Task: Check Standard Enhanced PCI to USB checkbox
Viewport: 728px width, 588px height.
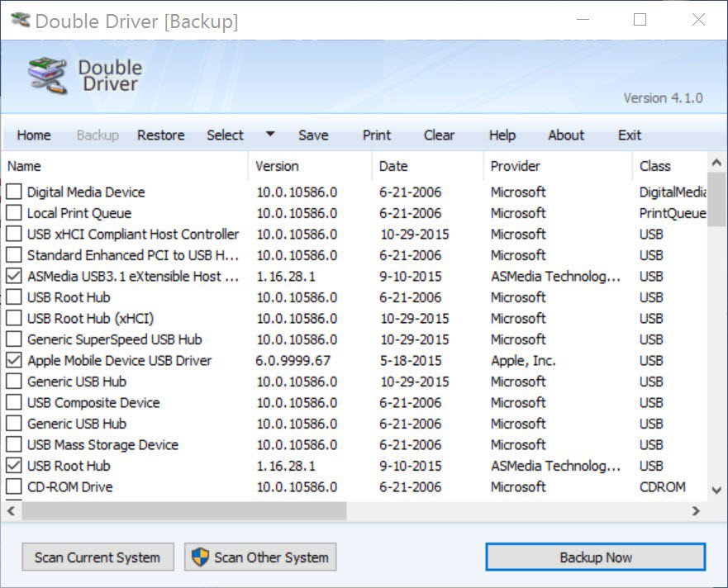Action: 14,255
